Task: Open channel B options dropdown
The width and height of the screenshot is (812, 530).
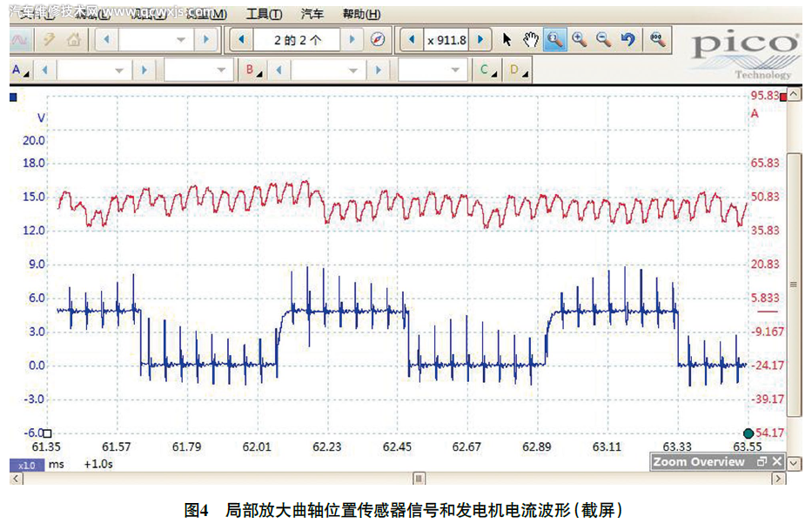Action: pos(253,70)
